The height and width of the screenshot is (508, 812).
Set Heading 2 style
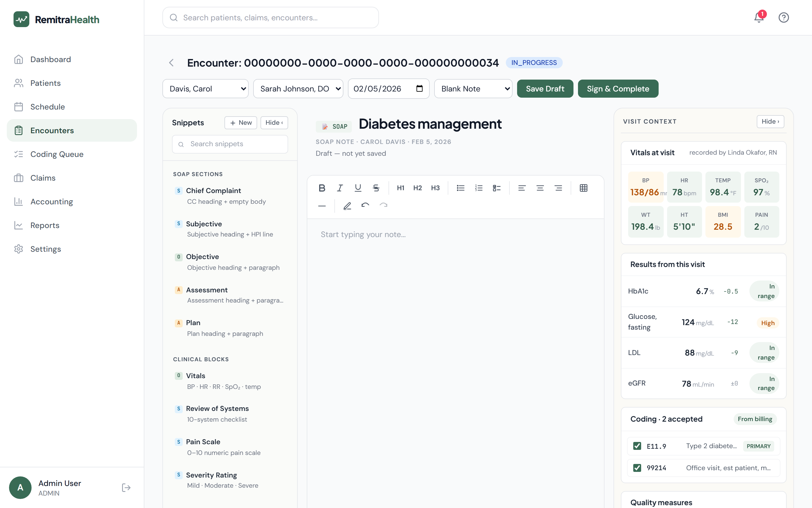418,188
